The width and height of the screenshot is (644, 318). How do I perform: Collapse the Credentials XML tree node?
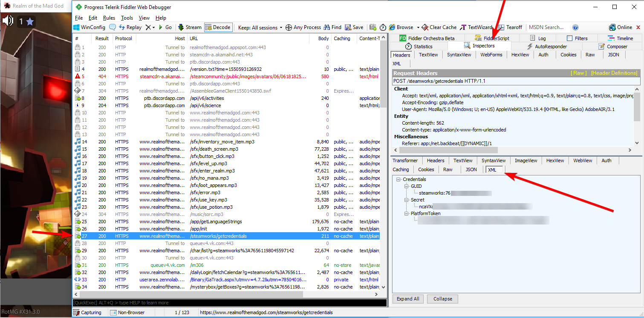[399, 179]
